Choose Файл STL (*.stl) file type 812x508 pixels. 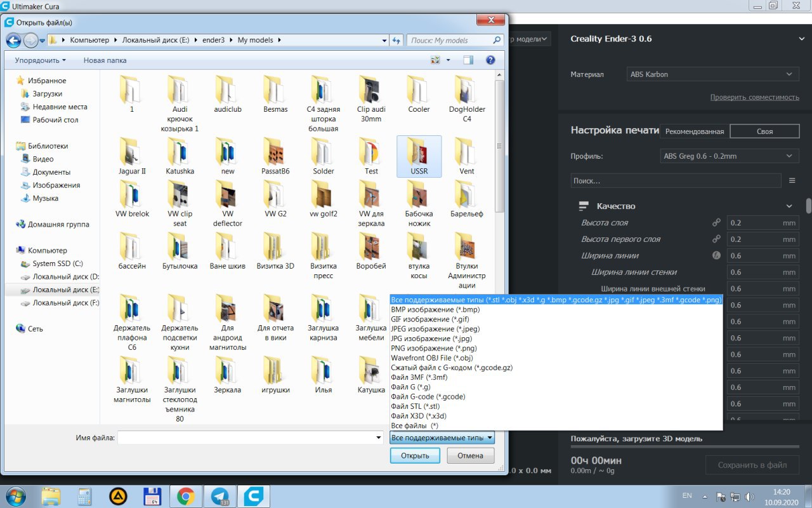(416, 406)
